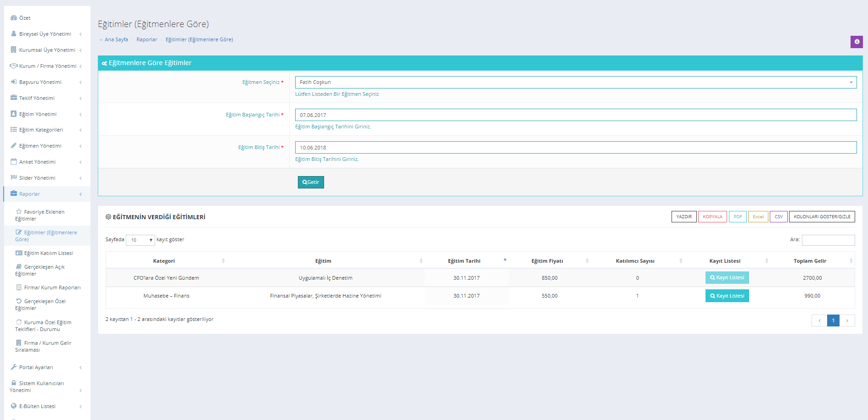Open the Sayfada page size dropdown
The image size is (868, 420).
click(140, 240)
